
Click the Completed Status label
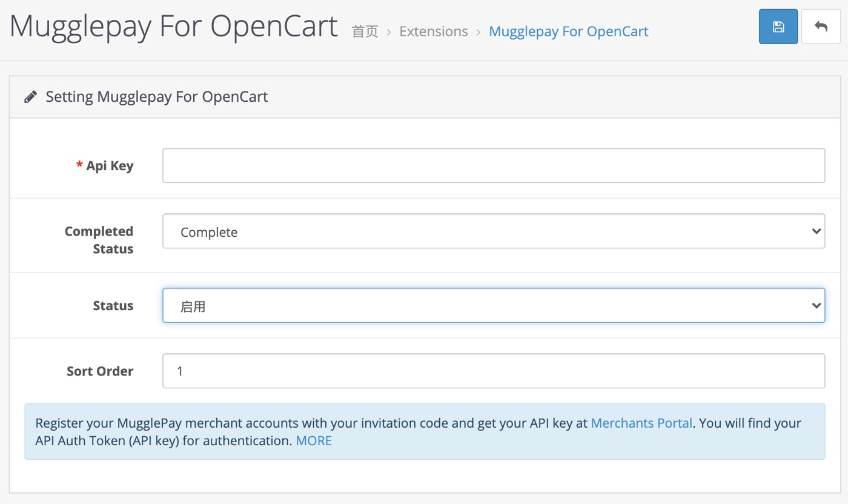99,240
